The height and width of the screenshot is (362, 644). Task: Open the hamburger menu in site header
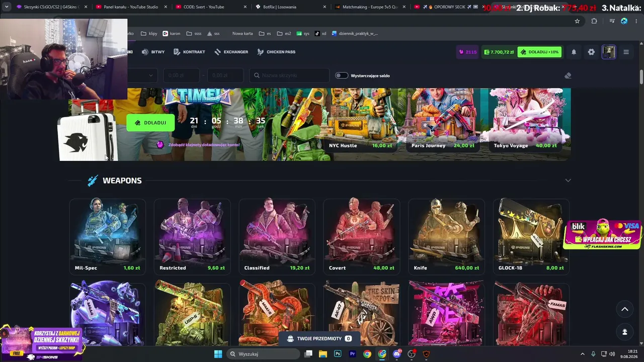point(626,52)
